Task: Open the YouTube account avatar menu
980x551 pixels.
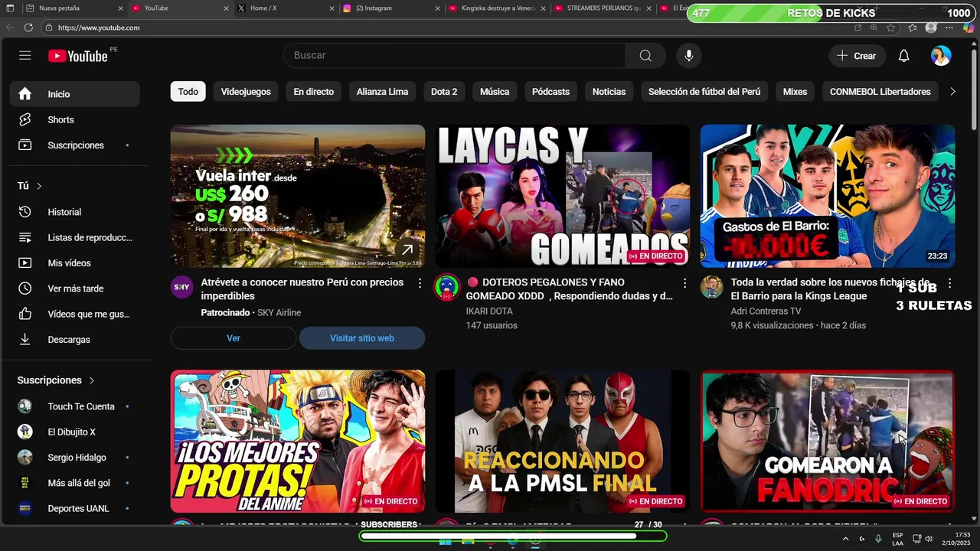Action: point(941,56)
